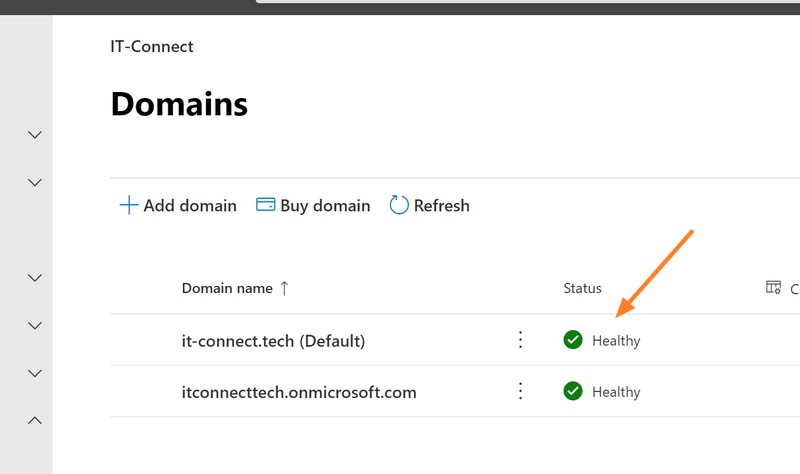Click the sort arrow next to Domain name
The height and width of the screenshot is (474, 800).
(285, 288)
